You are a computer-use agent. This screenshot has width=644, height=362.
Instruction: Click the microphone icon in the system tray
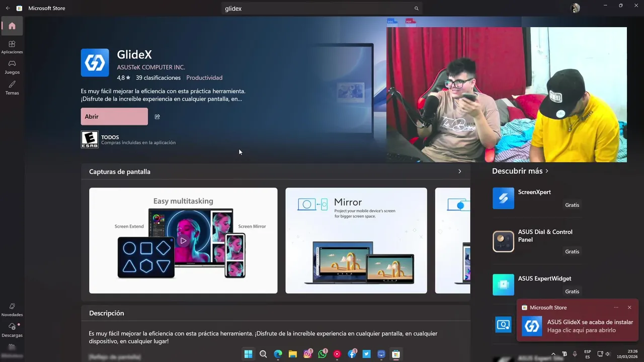(575, 354)
